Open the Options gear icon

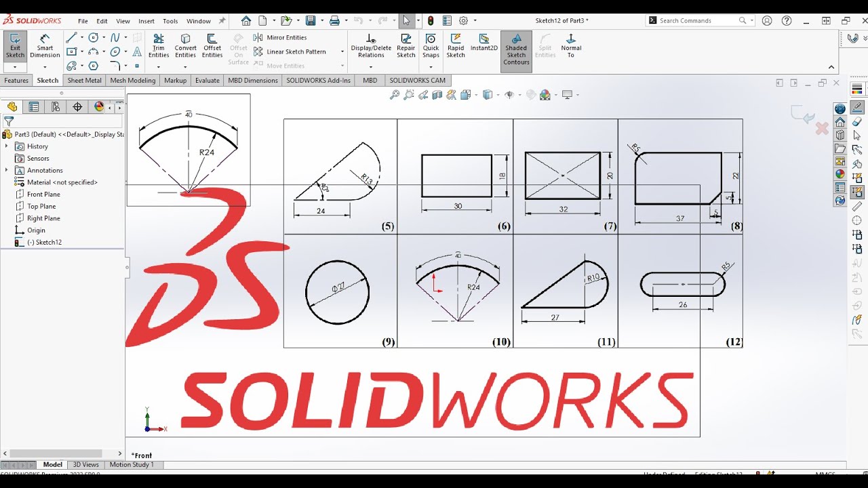click(x=464, y=20)
